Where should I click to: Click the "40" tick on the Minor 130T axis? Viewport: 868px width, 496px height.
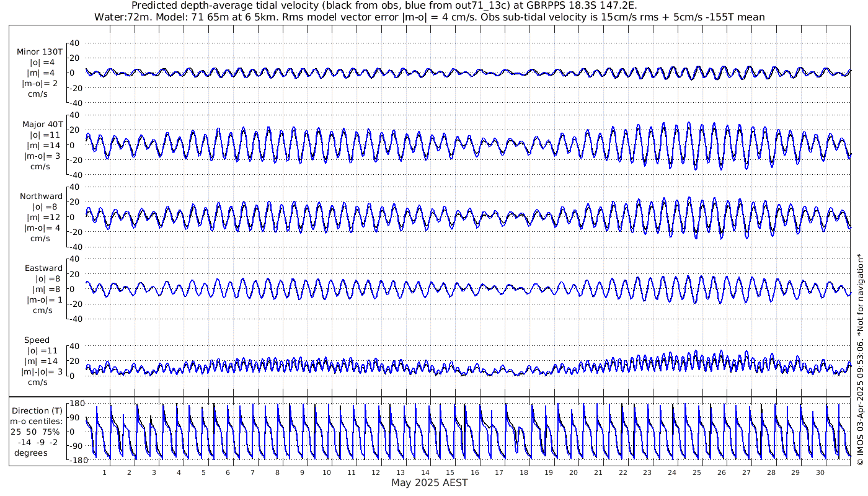click(x=76, y=43)
